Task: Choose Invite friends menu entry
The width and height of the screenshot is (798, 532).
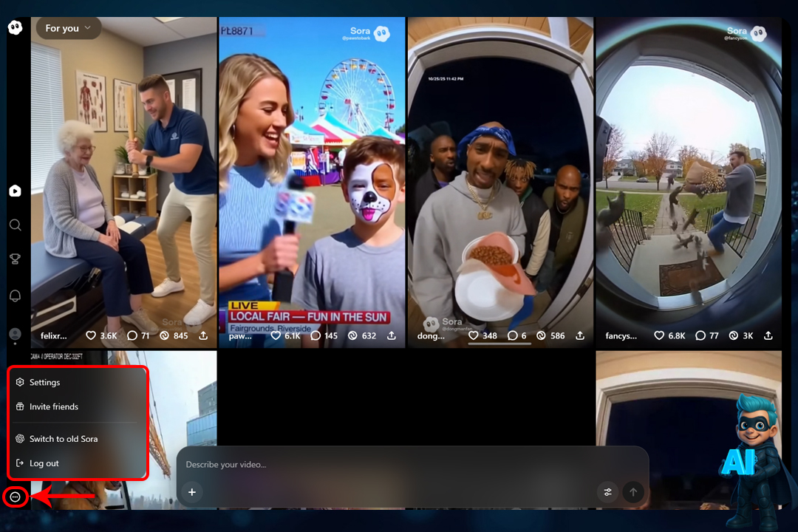Action: pos(53,407)
